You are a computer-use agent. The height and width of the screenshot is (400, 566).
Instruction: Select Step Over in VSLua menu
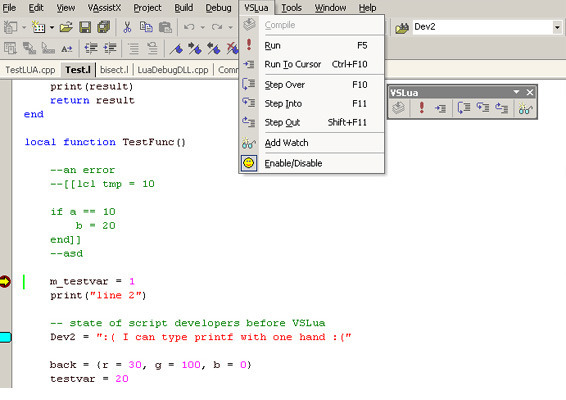tap(312, 85)
